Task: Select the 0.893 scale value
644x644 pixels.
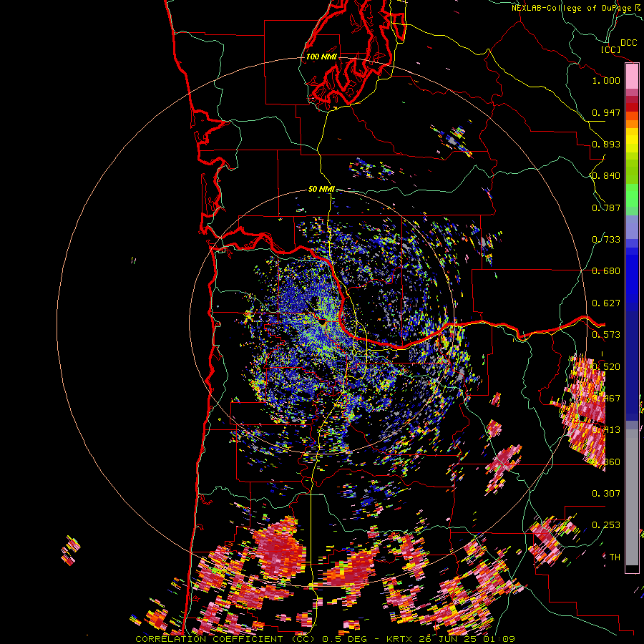Action: point(606,144)
